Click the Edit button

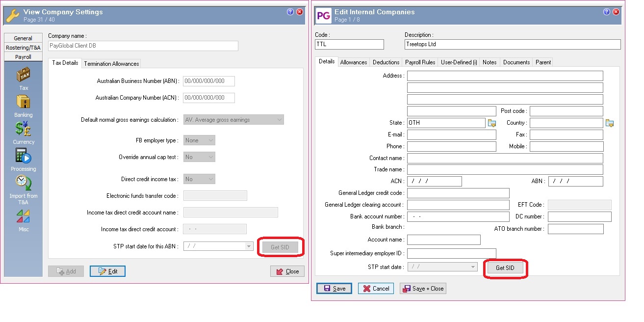[x=108, y=271]
